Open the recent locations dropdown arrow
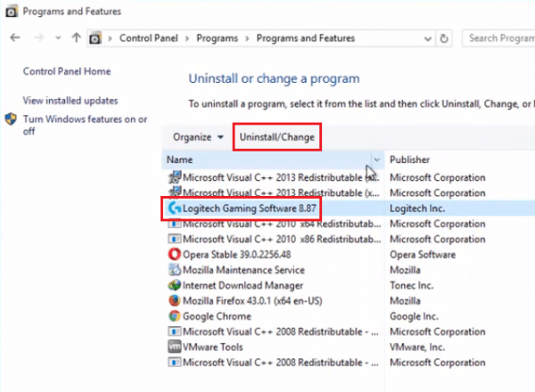The width and height of the screenshot is (535, 392). 58,37
